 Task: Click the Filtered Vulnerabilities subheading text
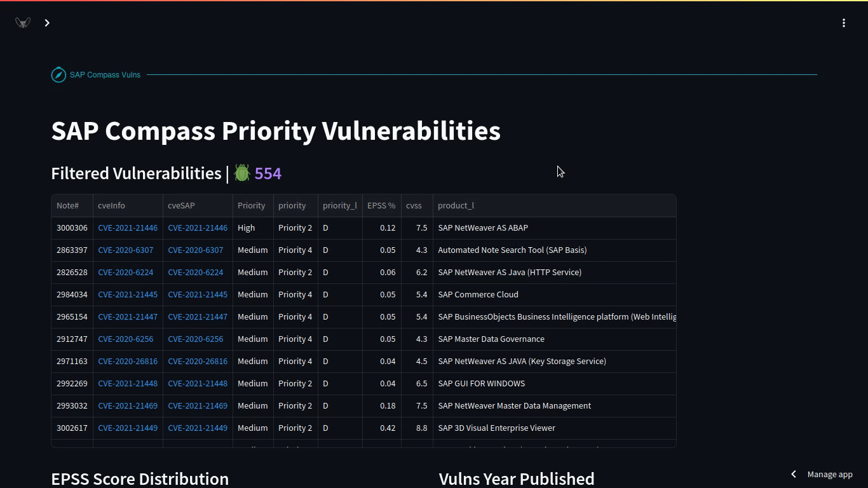[x=136, y=173]
